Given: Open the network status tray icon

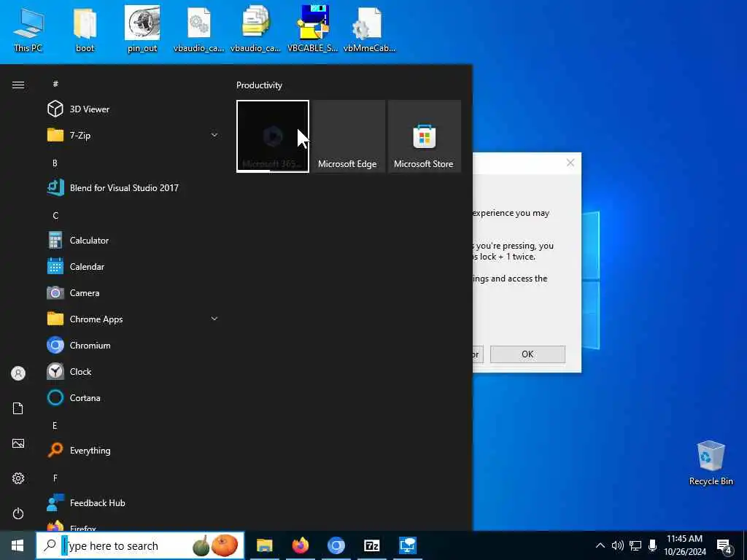Looking at the screenshot, I should point(635,545).
